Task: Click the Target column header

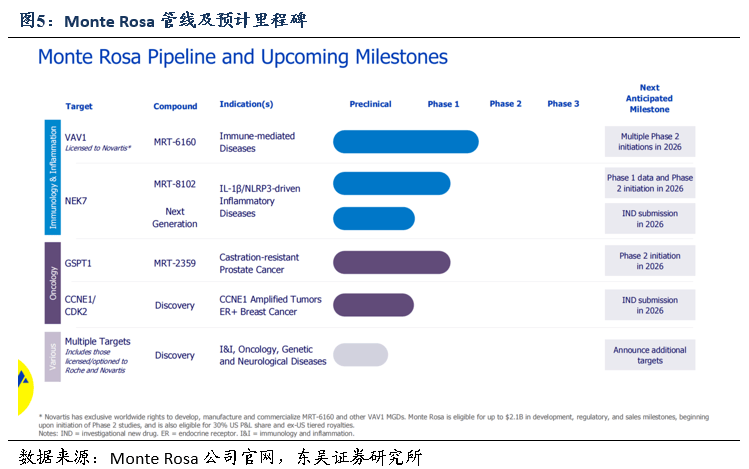Action: 79,105
